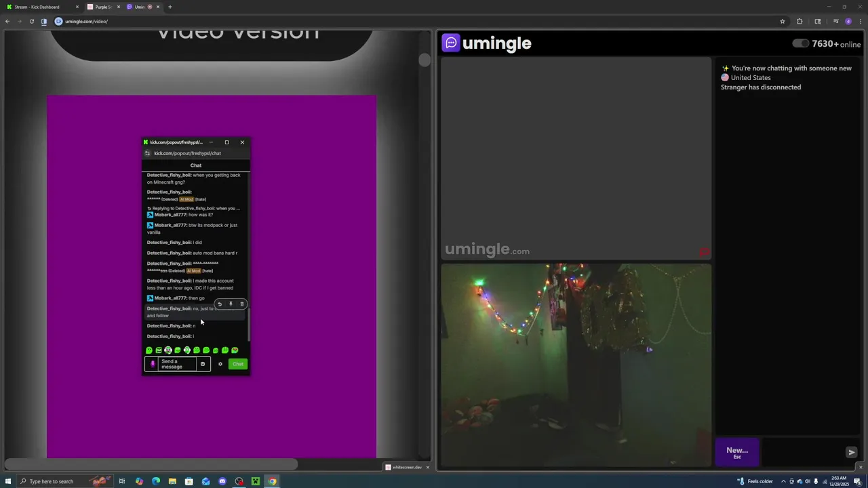The height and width of the screenshot is (488, 868).
Task: Open the notification center icon
Action: pos(857,481)
